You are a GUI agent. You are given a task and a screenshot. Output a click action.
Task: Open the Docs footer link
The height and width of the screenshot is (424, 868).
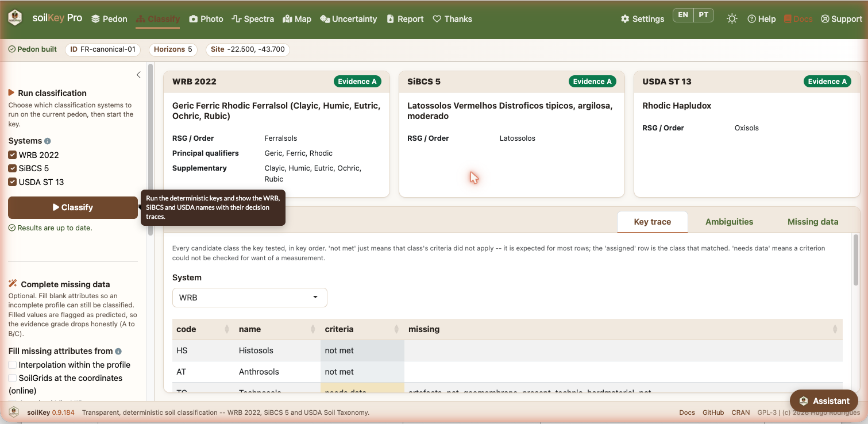687,413
